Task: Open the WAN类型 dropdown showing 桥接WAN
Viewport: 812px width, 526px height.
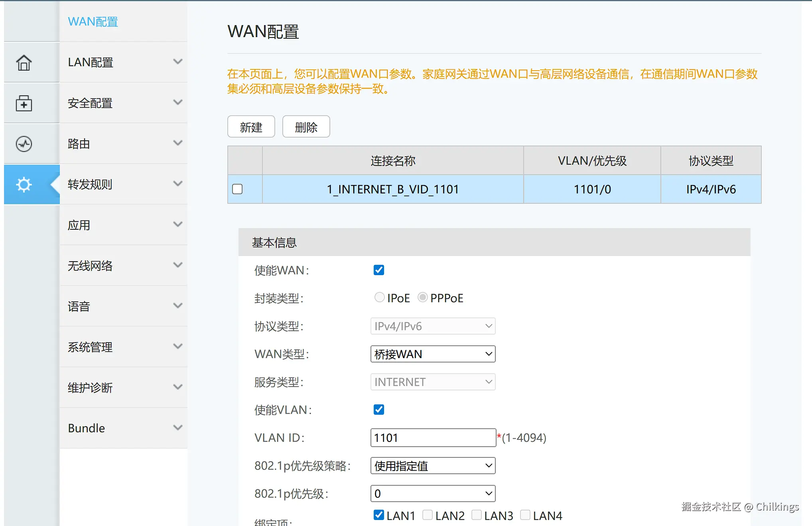Action: coord(433,354)
